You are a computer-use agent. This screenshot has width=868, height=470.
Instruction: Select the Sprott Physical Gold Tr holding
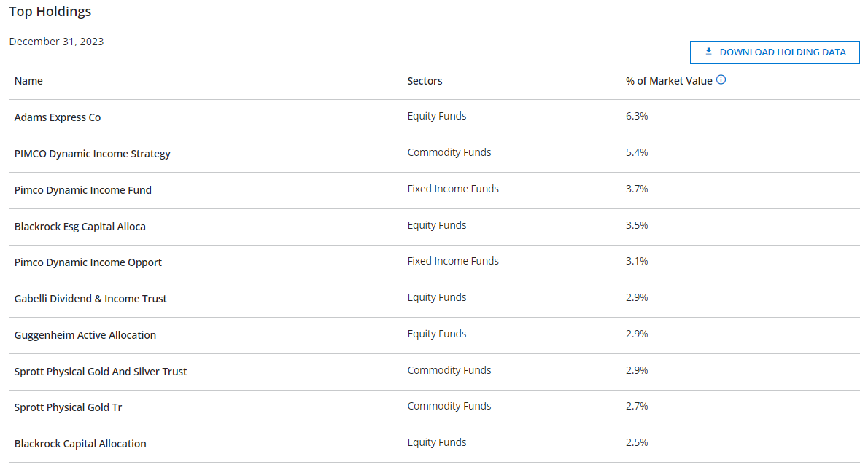point(68,407)
